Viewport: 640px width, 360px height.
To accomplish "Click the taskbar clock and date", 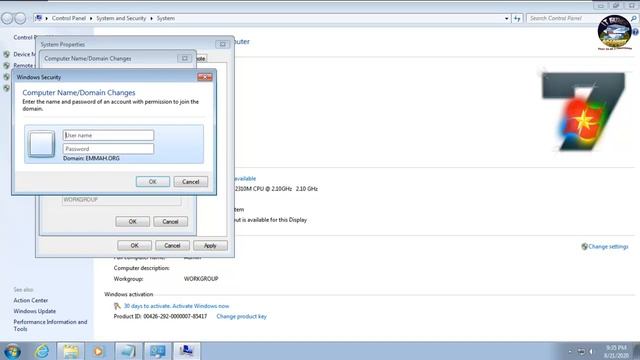I will [616, 351].
